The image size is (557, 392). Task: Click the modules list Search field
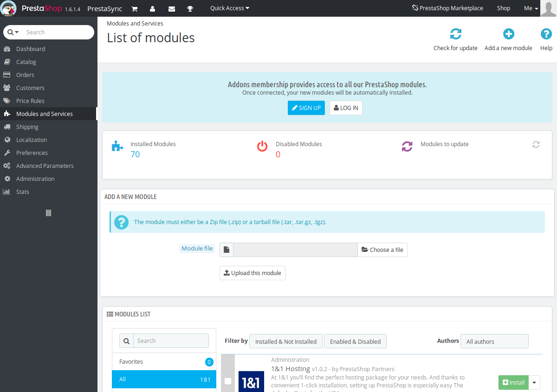click(x=171, y=341)
